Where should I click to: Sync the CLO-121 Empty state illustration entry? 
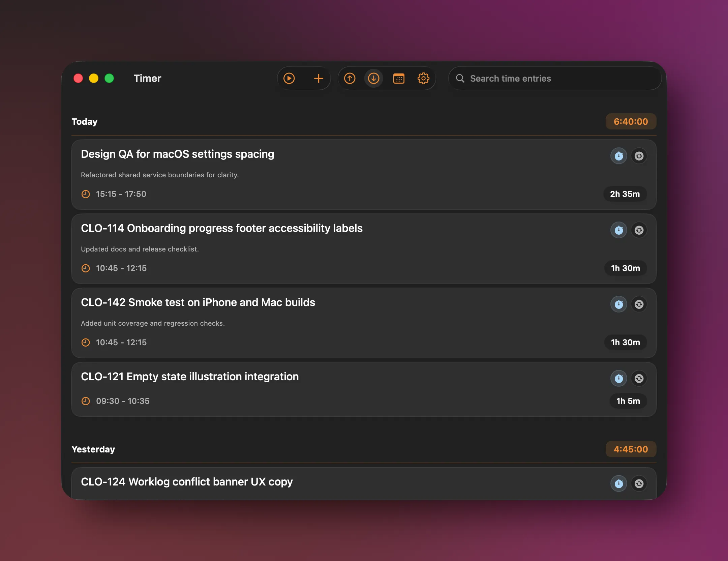tap(639, 379)
